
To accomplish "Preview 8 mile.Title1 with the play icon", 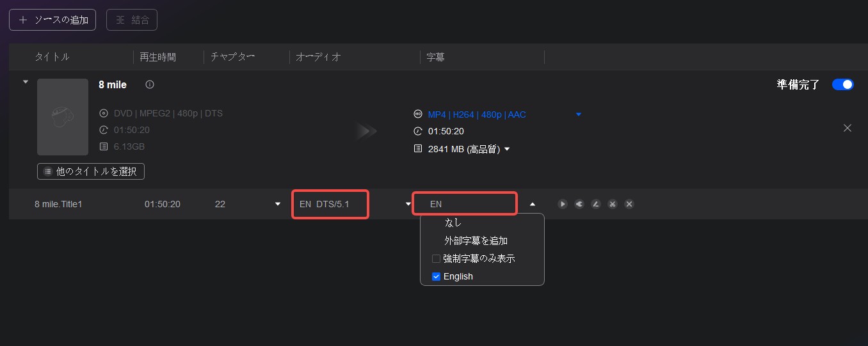I will point(563,204).
